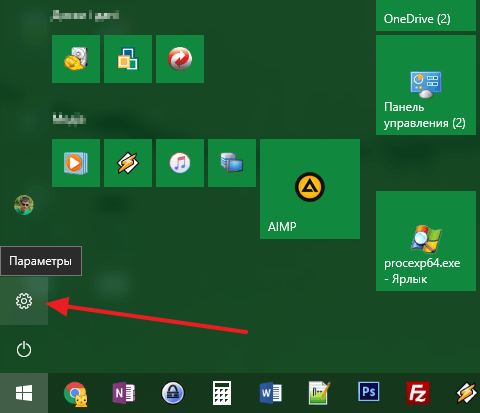The width and height of the screenshot is (480, 413).
Task: Open the red arrow globe tile
Action: tap(180, 59)
